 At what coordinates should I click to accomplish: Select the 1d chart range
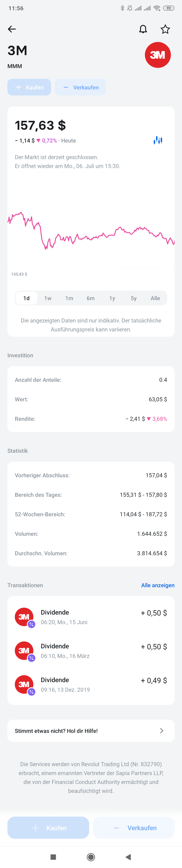click(26, 298)
